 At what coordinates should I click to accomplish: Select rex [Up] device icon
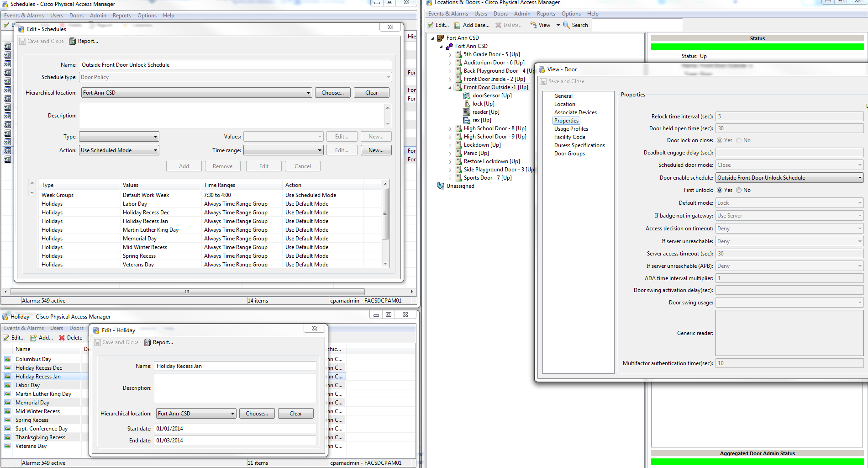pyautogui.click(x=467, y=120)
